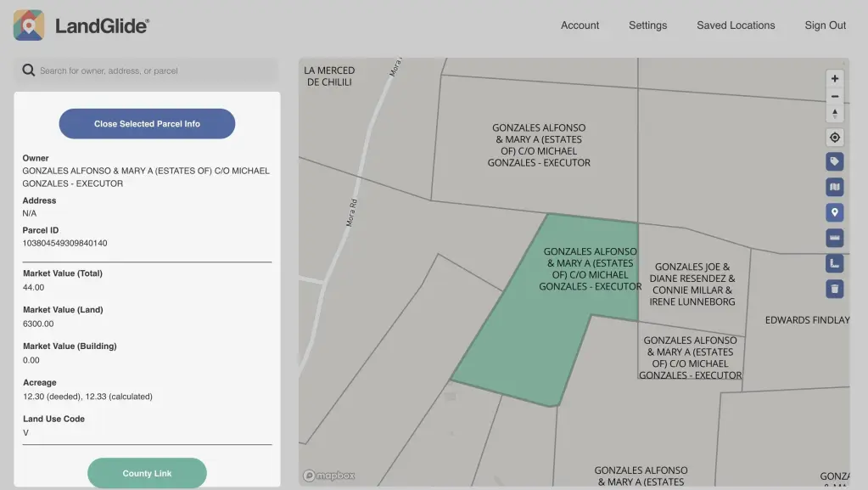This screenshot has height=490, width=868.
Task: Select the Gonzales Joe & Diane Resendez parcel
Action: 692,284
